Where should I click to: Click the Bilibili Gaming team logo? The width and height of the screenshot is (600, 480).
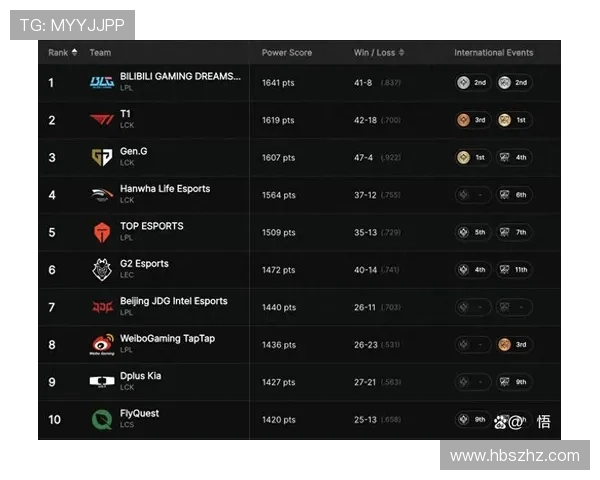click(102, 82)
